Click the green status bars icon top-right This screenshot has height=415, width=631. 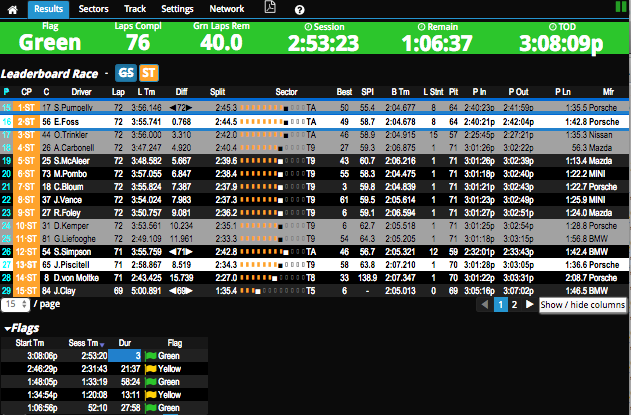coord(620,8)
